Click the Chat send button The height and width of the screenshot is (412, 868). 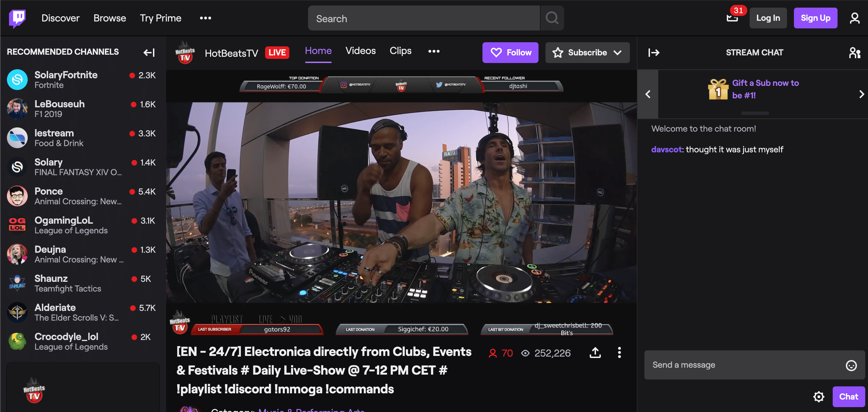click(x=849, y=397)
